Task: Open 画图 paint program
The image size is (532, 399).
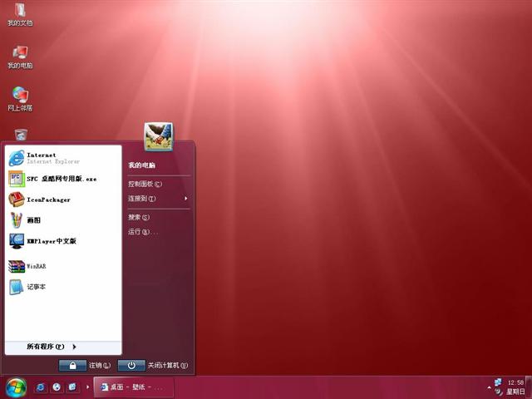Action: pyautogui.click(x=63, y=220)
